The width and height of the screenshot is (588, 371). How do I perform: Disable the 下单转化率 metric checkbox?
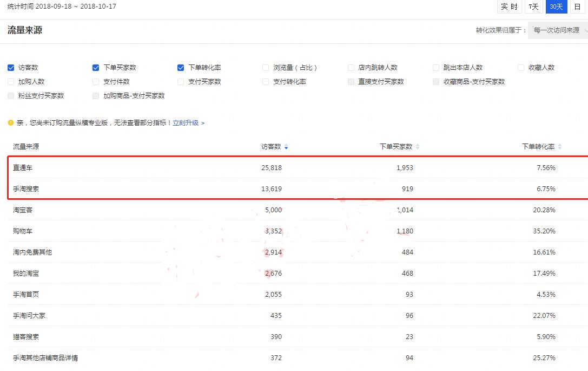[x=180, y=68]
